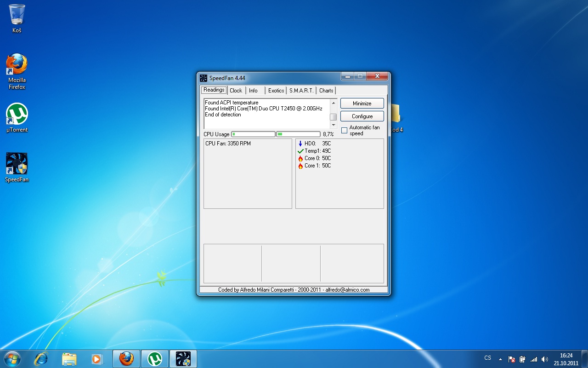Click the 8,7% CPU usage value
The height and width of the screenshot is (368, 588).
(x=328, y=134)
